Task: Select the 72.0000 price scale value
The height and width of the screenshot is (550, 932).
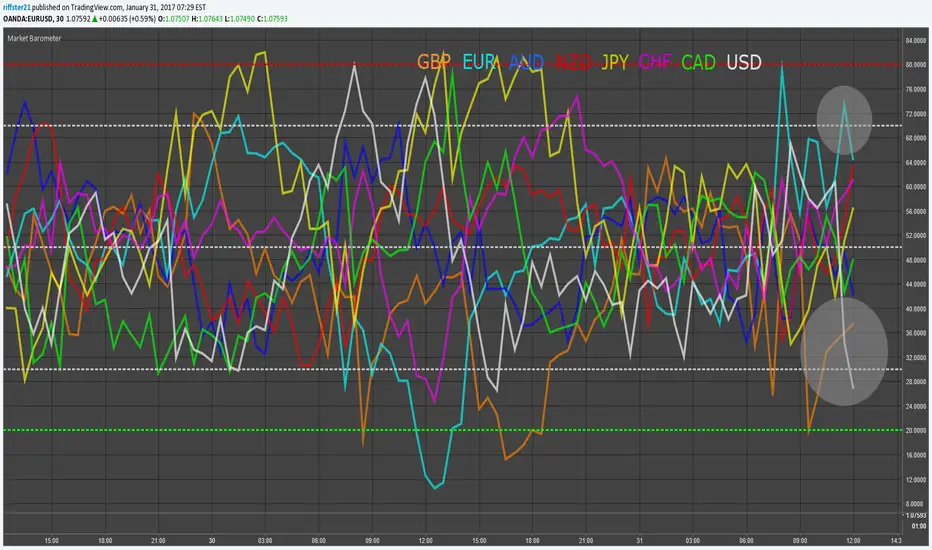Action: [x=915, y=114]
